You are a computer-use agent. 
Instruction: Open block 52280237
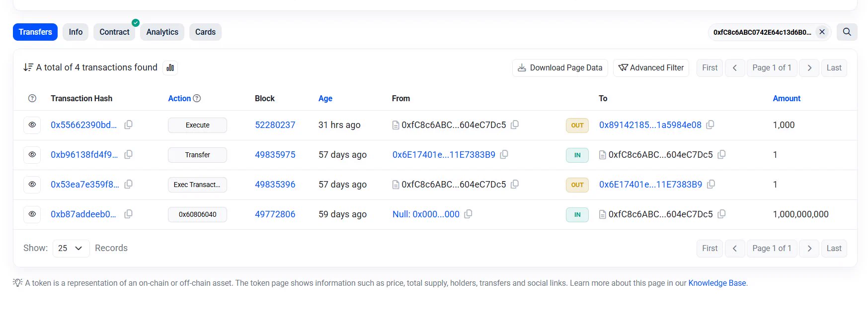coord(275,125)
